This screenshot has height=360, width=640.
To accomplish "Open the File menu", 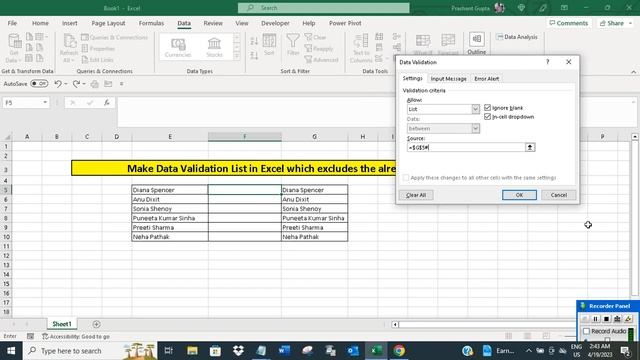I will point(12,23).
